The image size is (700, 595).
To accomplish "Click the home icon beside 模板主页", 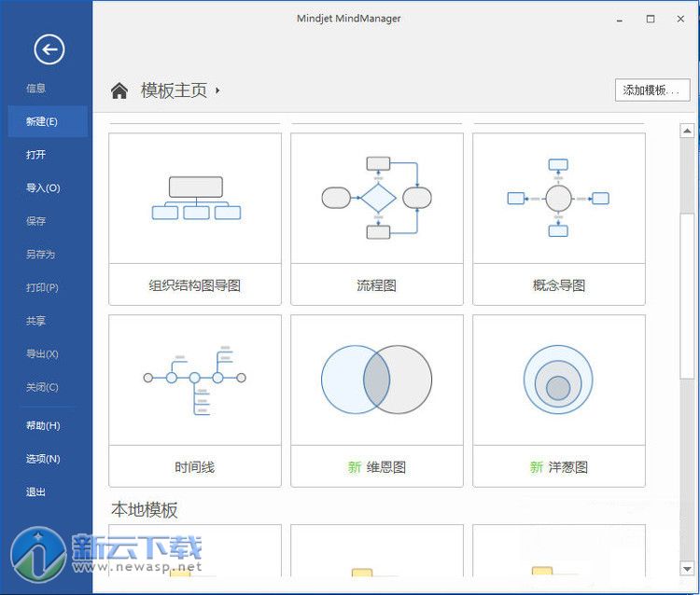I will point(119,90).
